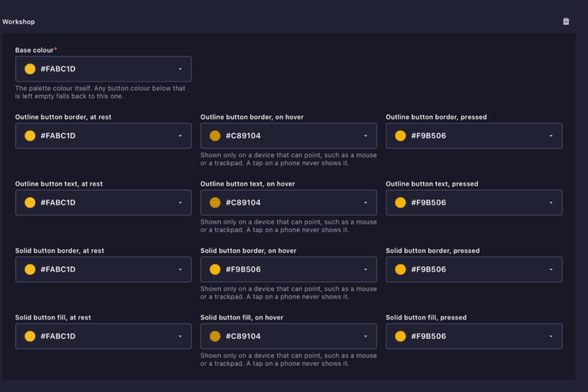Click the 'Base colour' field label
This screenshot has height=392, width=588.
34,50
